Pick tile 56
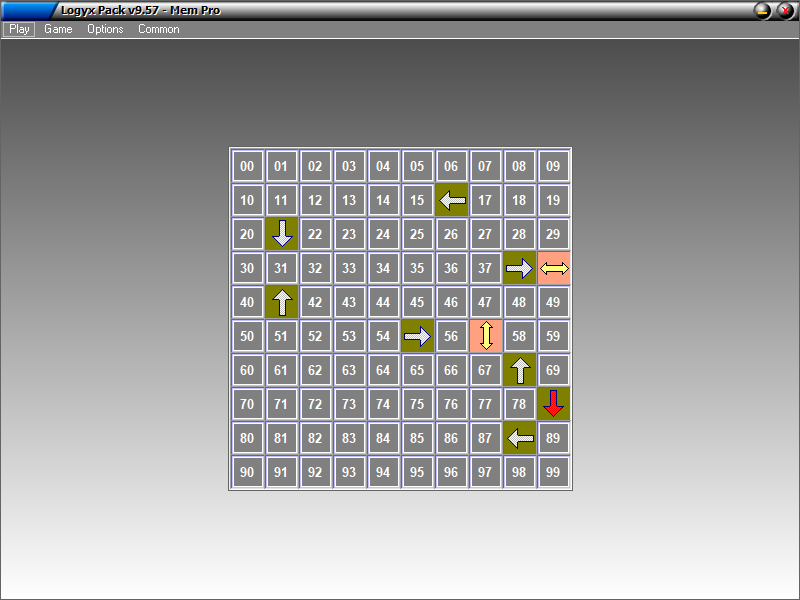This screenshot has width=800, height=600. (452, 336)
